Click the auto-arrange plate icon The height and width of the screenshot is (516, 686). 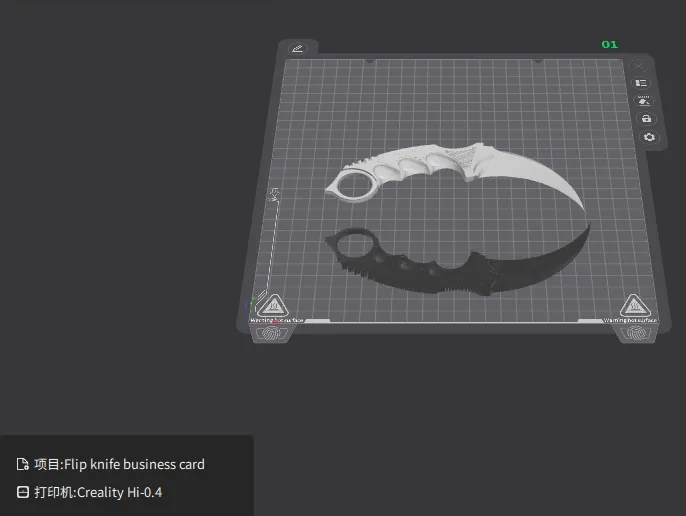pyautogui.click(x=643, y=101)
